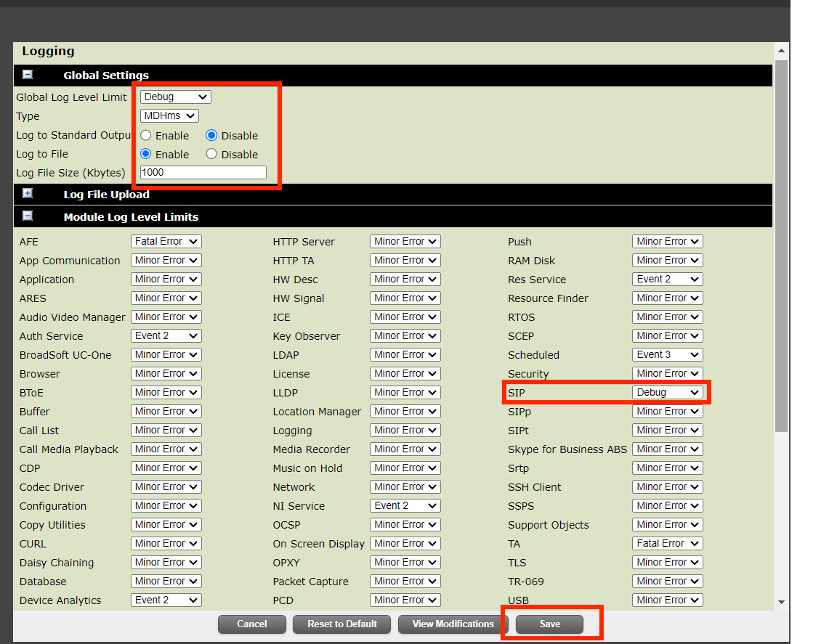Open the Browser log level dropdown
The image size is (837, 644).
coord(166,373)
